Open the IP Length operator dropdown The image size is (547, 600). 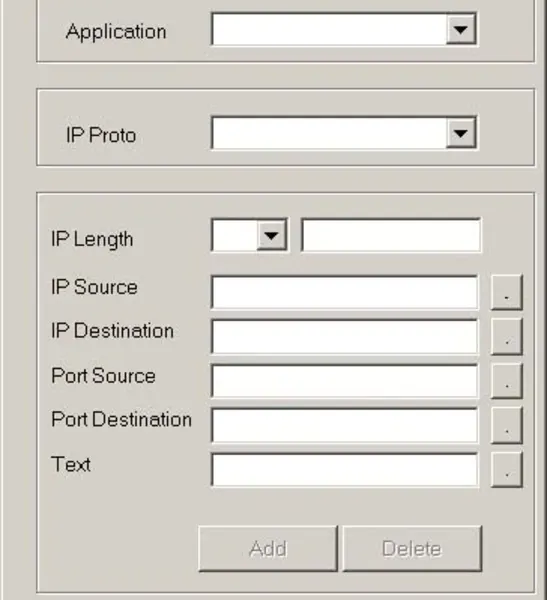coord(272,235)
